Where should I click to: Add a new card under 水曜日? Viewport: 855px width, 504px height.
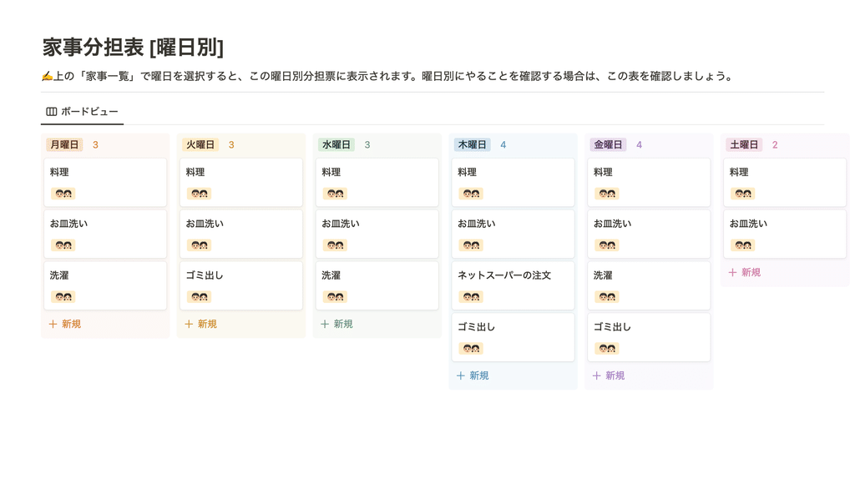pos(336,325)
